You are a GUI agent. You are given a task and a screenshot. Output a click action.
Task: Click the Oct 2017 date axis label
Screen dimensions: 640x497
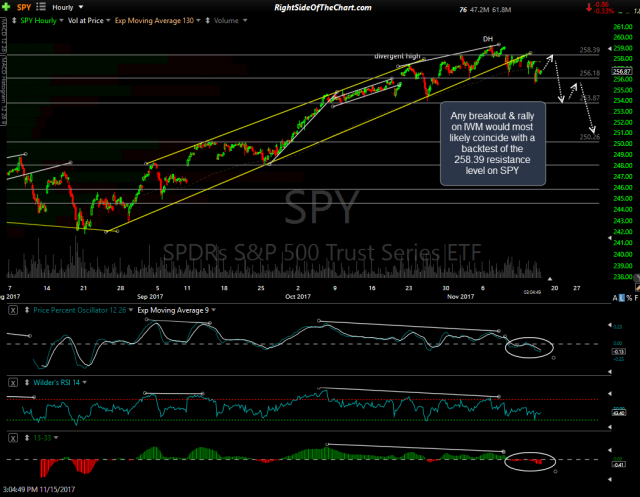[298, 297]
